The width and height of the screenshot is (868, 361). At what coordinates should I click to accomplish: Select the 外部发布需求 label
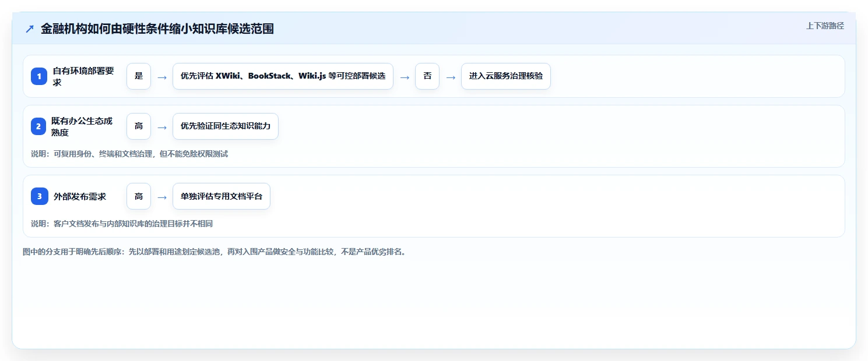coord(80,197)
